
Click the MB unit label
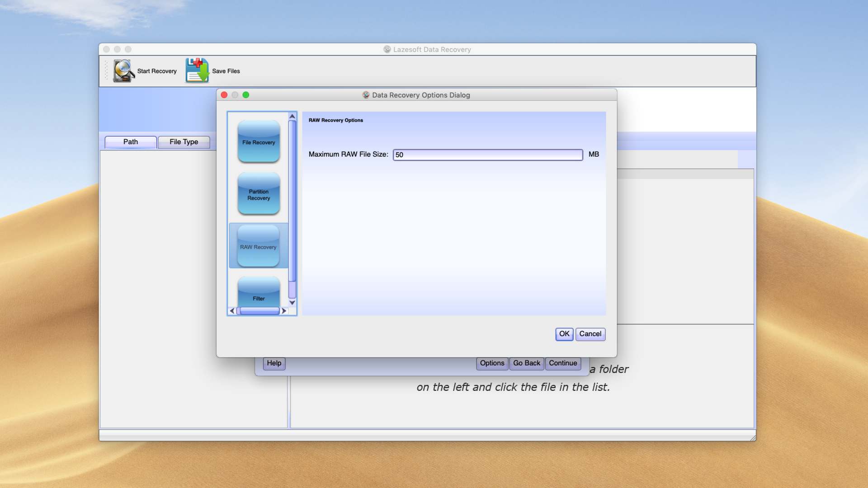[594, 155]
